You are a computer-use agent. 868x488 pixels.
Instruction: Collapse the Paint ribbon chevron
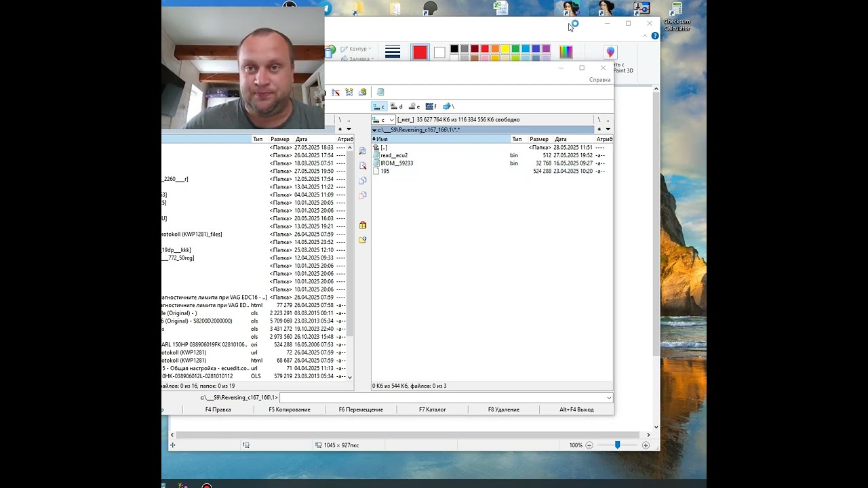pyautogui.click(x=646, y=36)
